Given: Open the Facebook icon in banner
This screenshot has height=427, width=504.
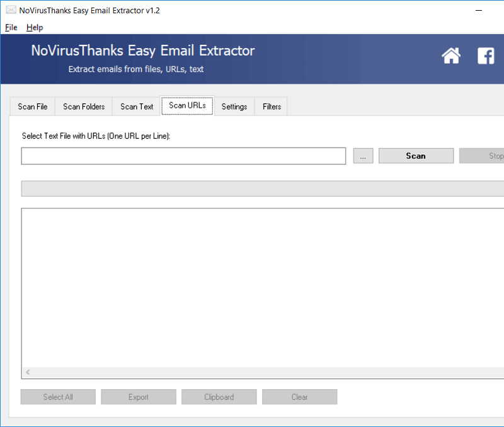Looking at the screenshot, I should pos(486,56).
